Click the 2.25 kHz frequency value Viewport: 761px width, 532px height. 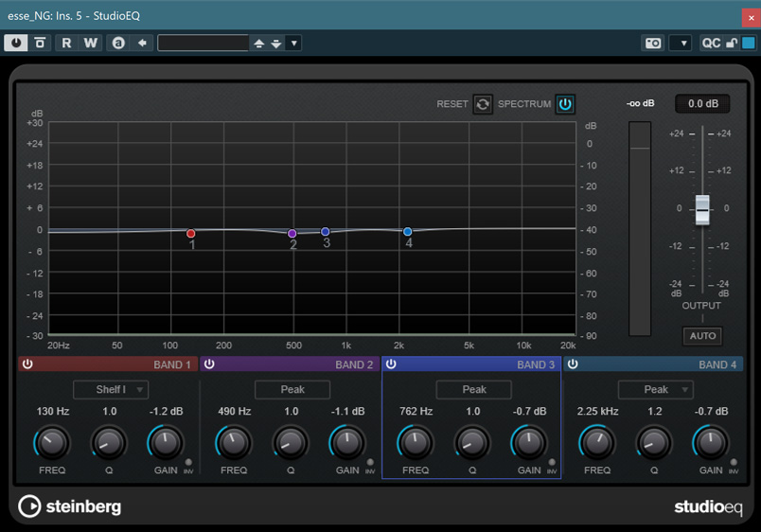coord(597,411)
